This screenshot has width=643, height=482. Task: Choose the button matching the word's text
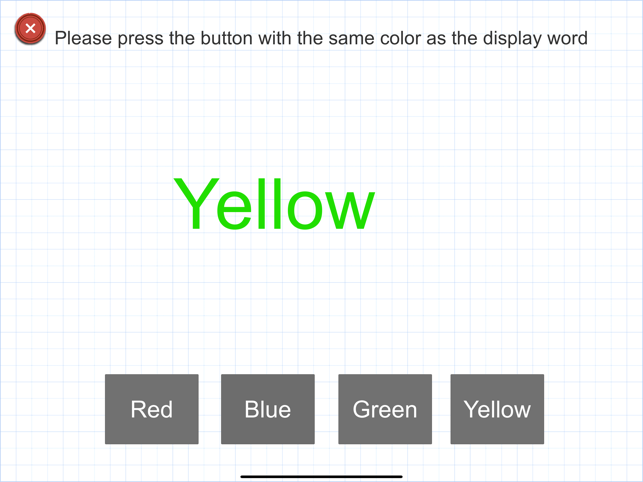(x=497, y=409)
